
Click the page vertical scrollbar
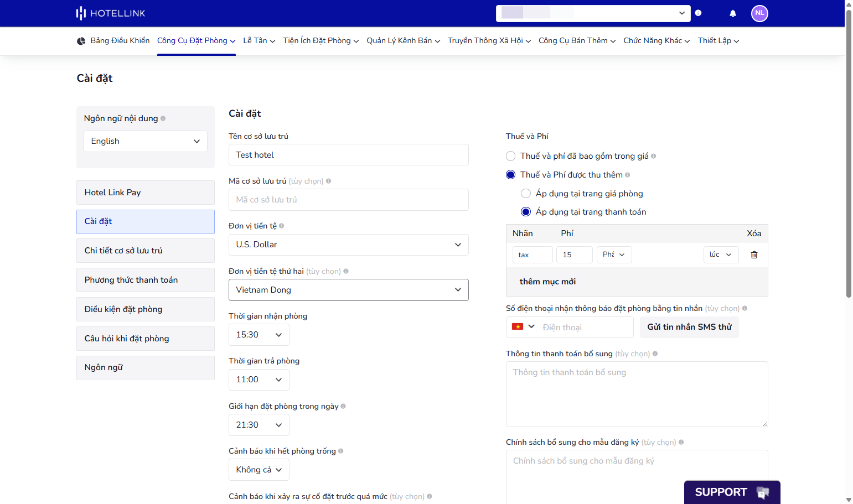click(x=849, y=149)
